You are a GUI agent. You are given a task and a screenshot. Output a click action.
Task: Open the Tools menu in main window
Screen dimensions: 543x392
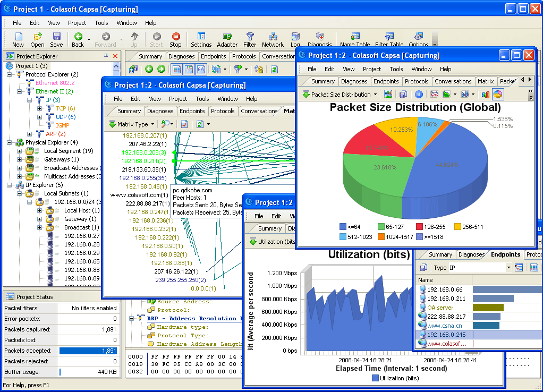tap(101, 23)
